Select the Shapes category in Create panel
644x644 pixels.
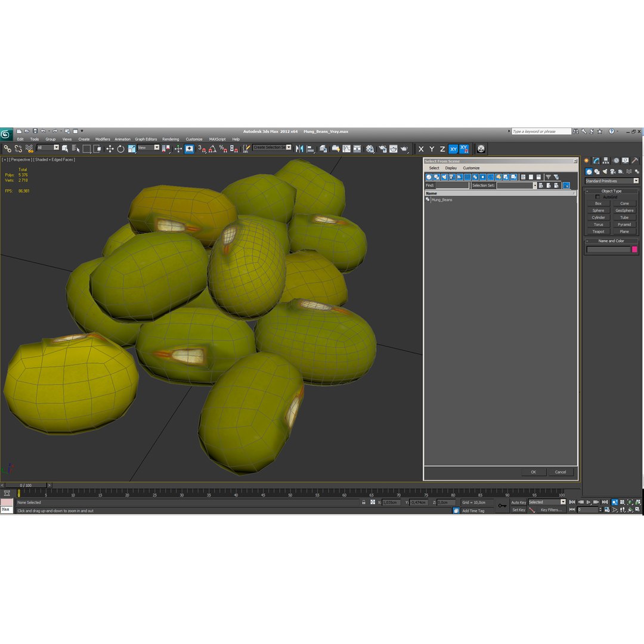[x=597, y=172]
